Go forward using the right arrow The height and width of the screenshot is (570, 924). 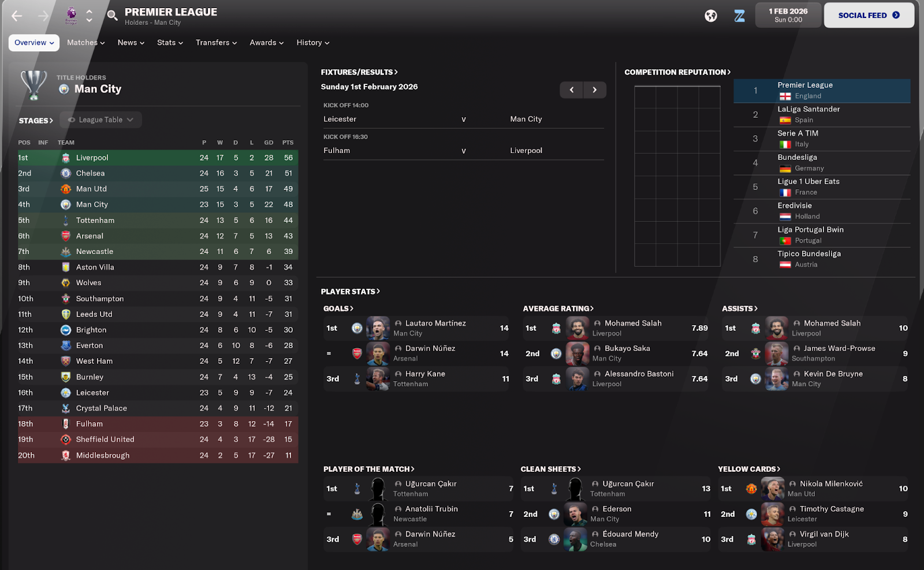pos(43,16)
